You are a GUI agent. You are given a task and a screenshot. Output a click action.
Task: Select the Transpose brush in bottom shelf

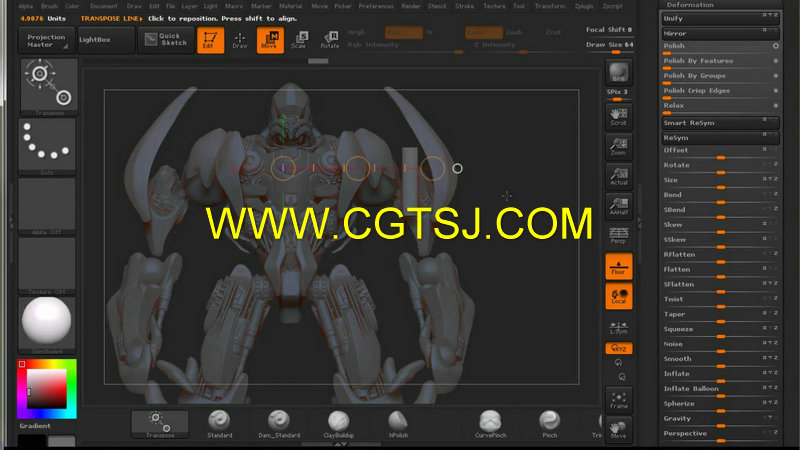pos(160,424)
